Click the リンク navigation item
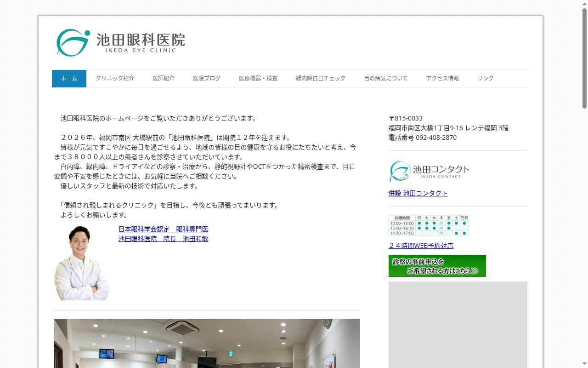Image resolution: width=588 pixels, height=368 pixels. [486, 79]
